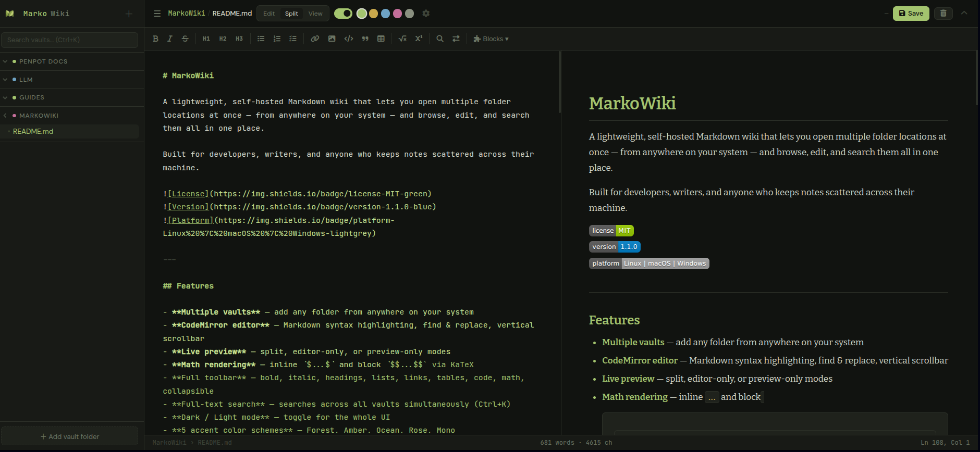Insert a table
Image resolution: width=980 pixels, height=452 pixels.
pyautogui.click(x=381, y=39)
